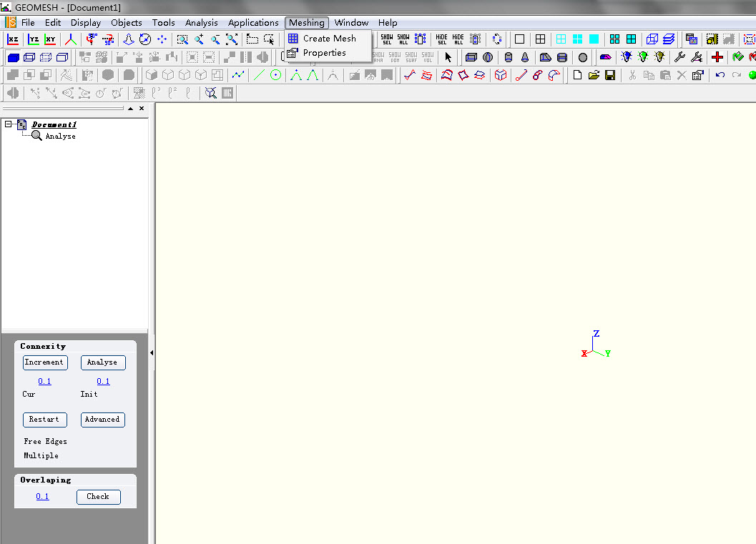Click the SHOW SEL toolbar icon
The image size is (756, 544).
pos(387,39)
